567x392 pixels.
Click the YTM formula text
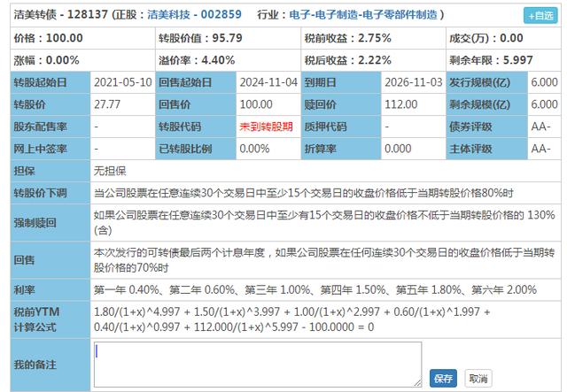click(291, 319)
